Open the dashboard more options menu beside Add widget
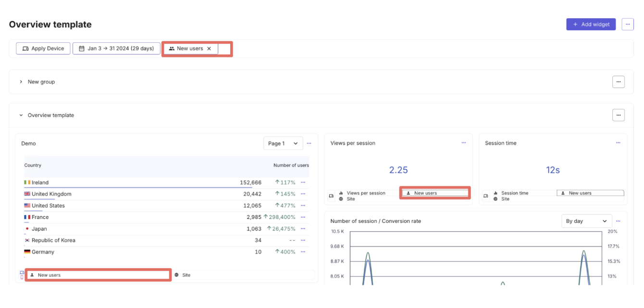The width and height of the screenshot is (644, 308). (628, 25)
